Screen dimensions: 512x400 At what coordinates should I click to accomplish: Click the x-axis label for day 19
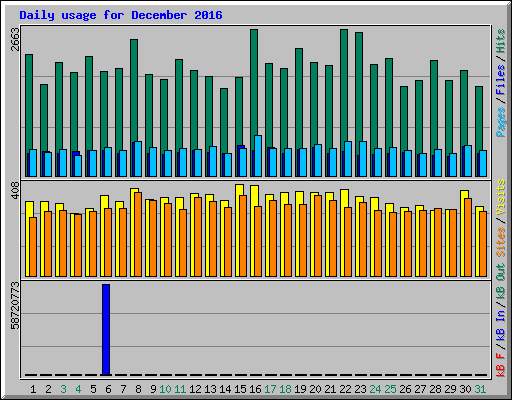[x=300, y=389]
